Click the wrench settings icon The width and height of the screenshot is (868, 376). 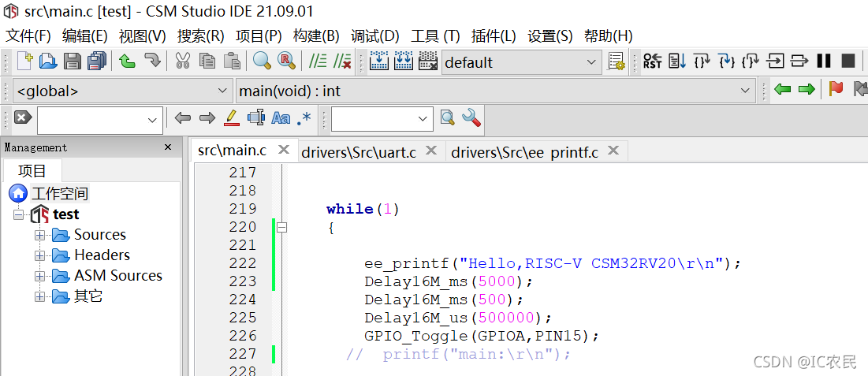tap(471, 118)
